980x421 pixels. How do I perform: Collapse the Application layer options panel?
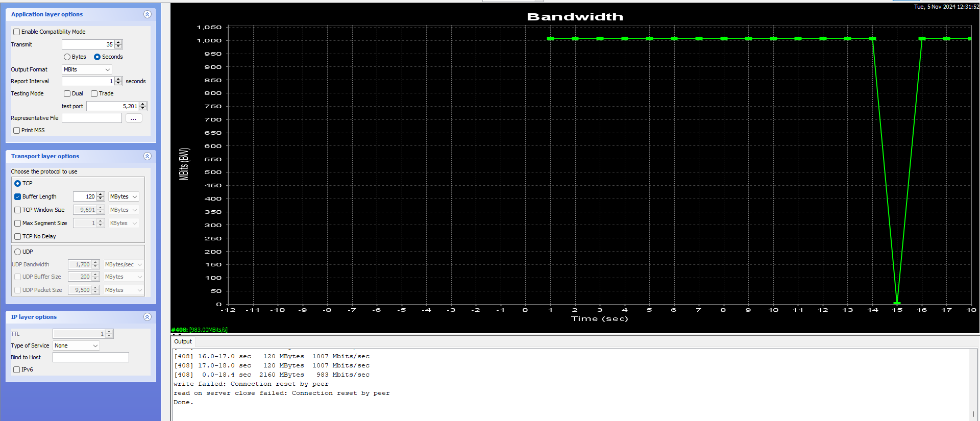pos(147,14)
